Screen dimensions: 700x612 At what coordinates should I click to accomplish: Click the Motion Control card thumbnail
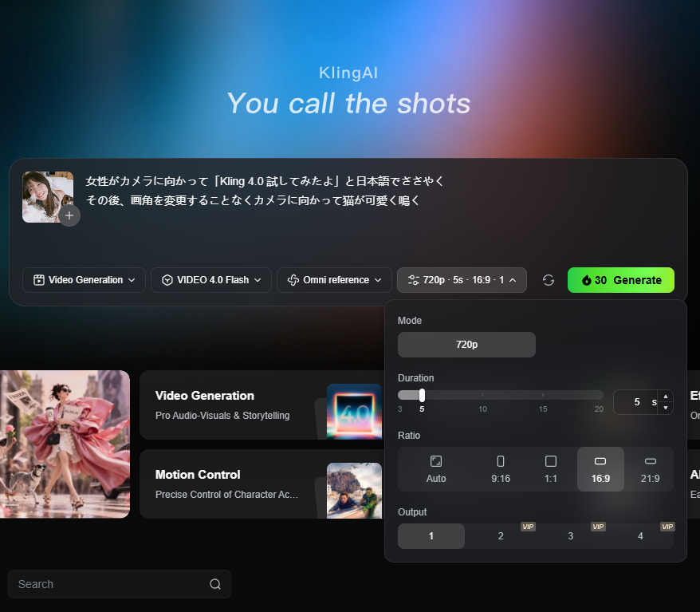tap(354, 491)
